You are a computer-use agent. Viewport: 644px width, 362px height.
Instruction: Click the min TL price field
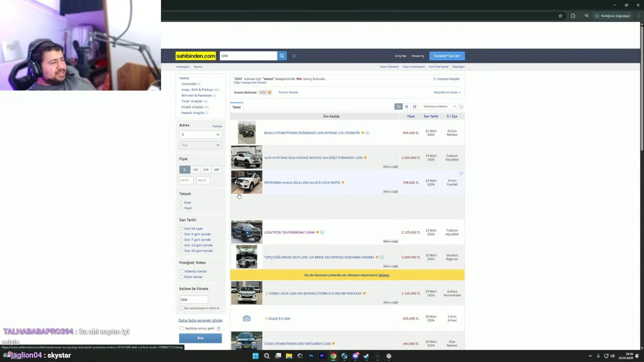click(x=186, y=180)
